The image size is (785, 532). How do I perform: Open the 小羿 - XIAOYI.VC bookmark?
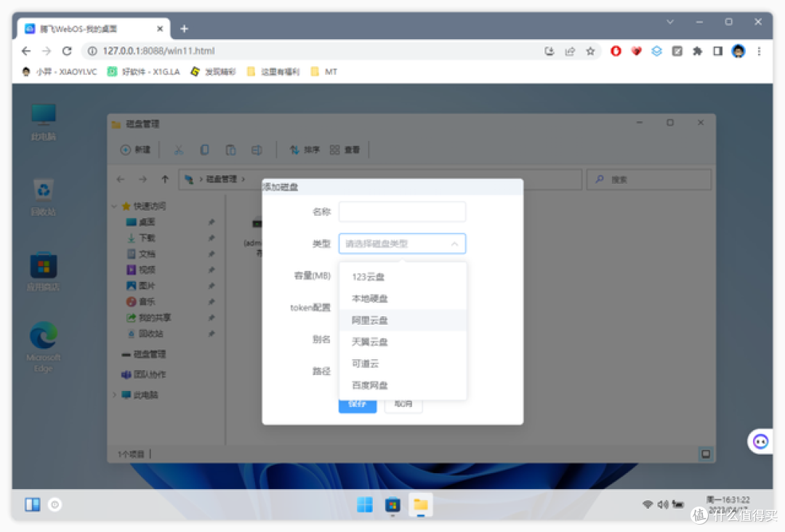pyautogui.click(x=60, y=71)
